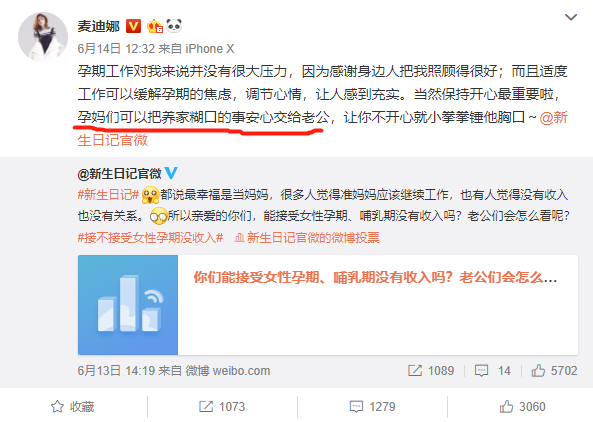Click the original post repost icon 1089
Viewport: 593px width, 422px height.
coord(431,371)
